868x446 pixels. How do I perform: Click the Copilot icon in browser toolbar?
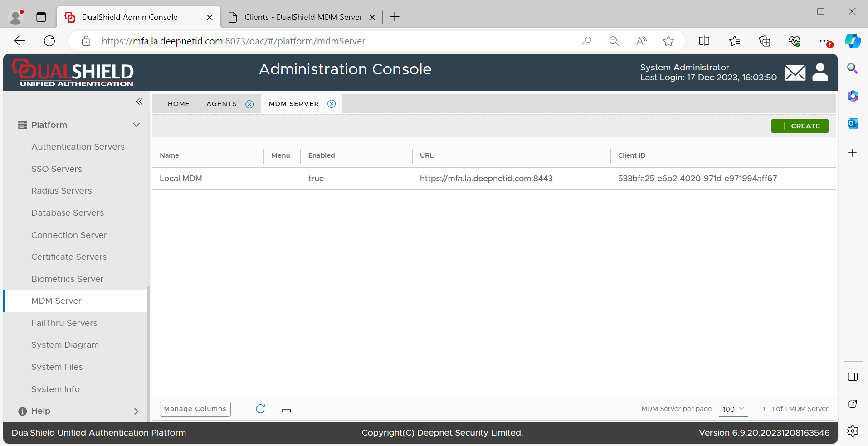coord(853,41)
